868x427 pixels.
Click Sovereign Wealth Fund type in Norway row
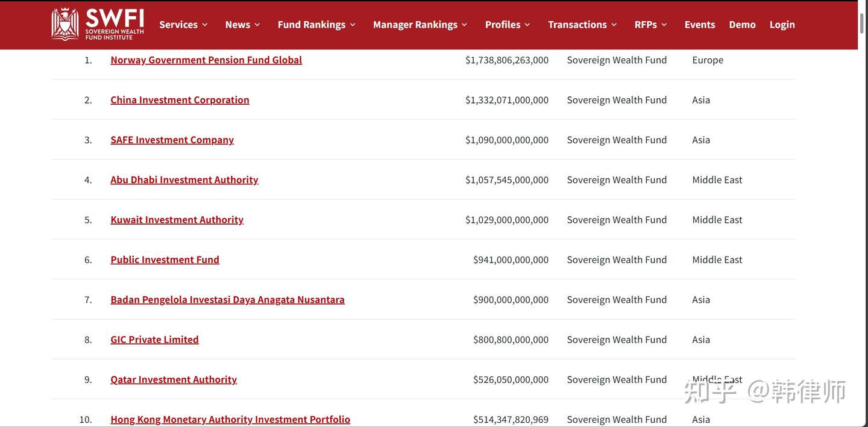coord(617,60)
